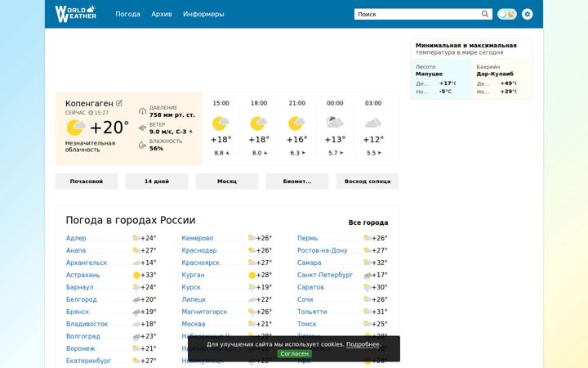Select the 15:00 forecast weather icon

click(220, 123)
